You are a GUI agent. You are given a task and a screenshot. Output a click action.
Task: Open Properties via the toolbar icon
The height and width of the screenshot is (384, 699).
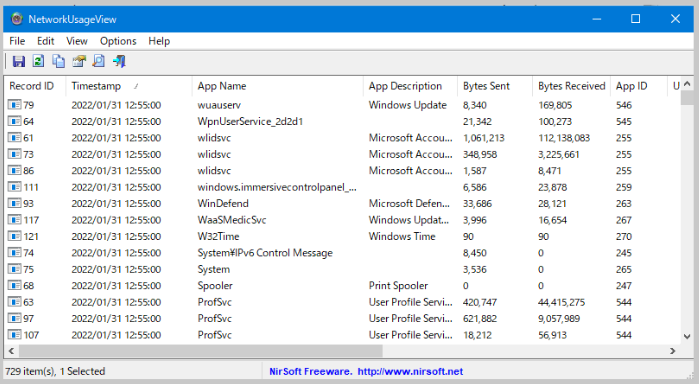[x=79, y=61]
